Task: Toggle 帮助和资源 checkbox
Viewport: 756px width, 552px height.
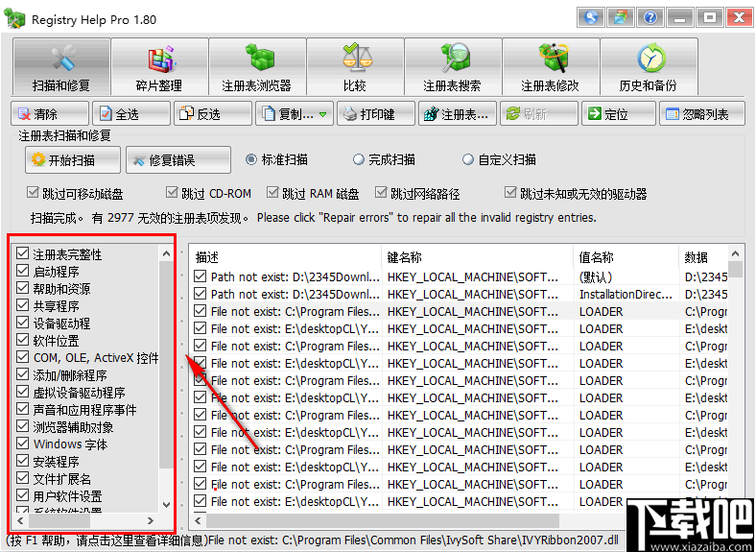Action: point(23,288)
